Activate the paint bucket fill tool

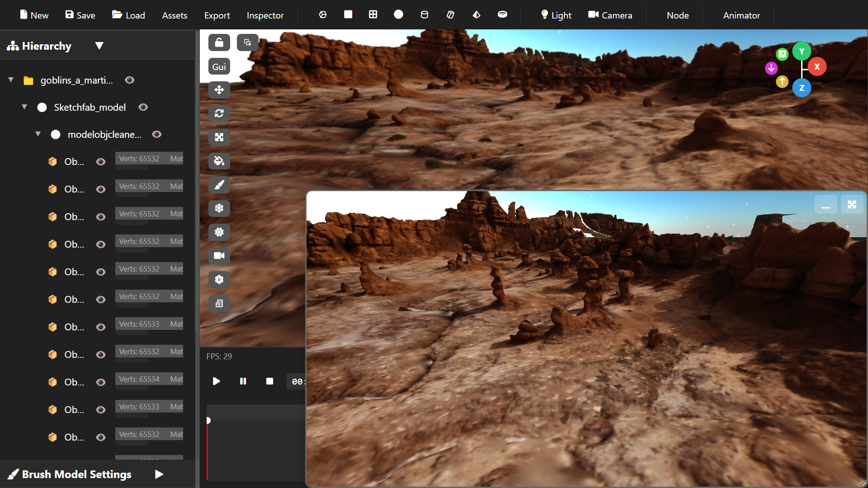[x=219, y=161]
